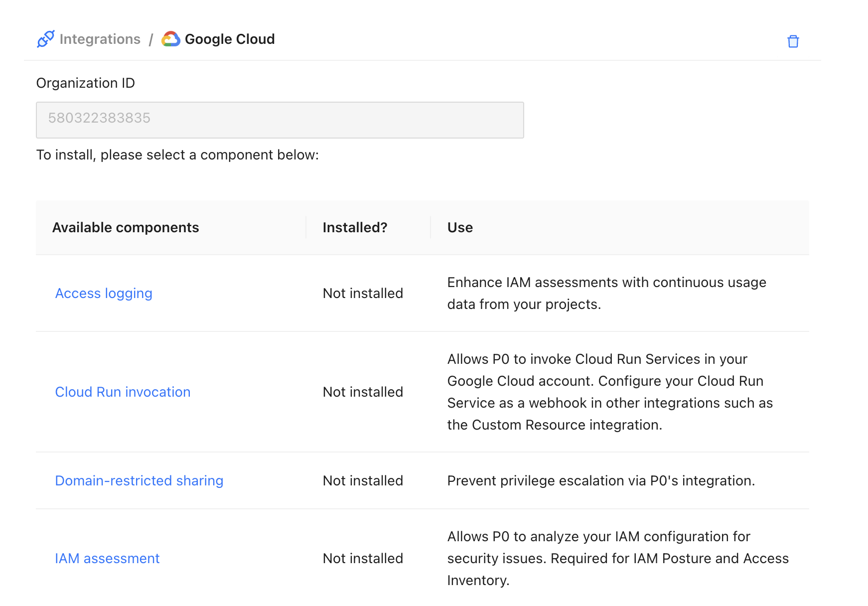Screen dimensions: 868x606
Task: Click Not installed status for Cloud Run invocation
Action: pos(363,392)
